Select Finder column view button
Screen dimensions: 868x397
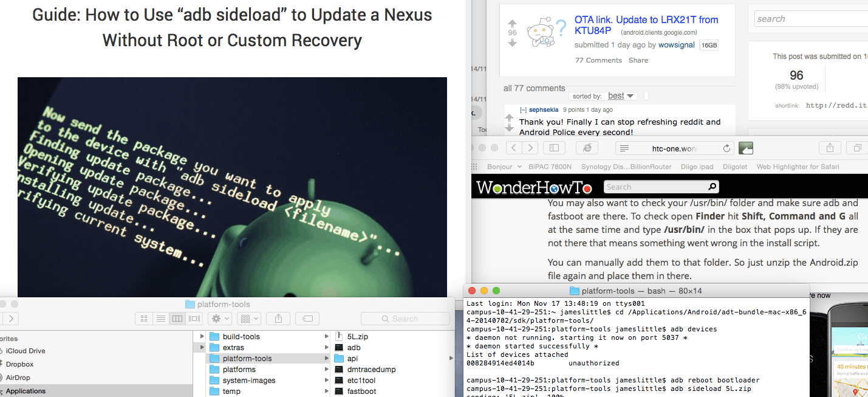click(x=177, y=319)
